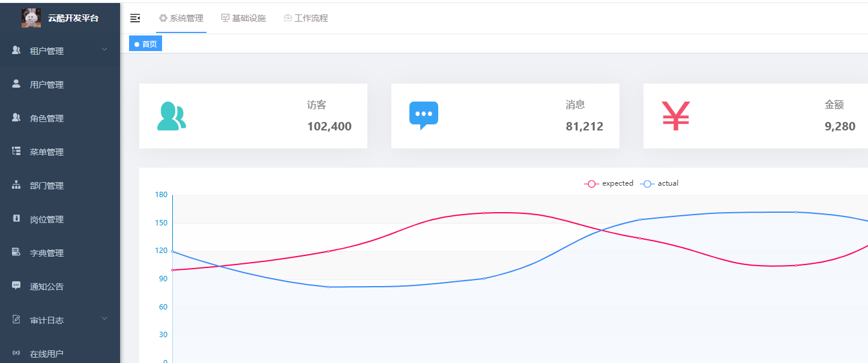Expand the 租户管理 submenu chevron
The width and height of the screenshot is (868, 363).
click(104, 49)
